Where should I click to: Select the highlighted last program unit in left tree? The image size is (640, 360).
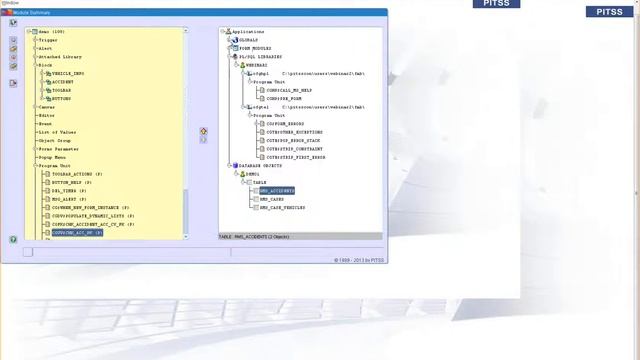pos(77,233)
